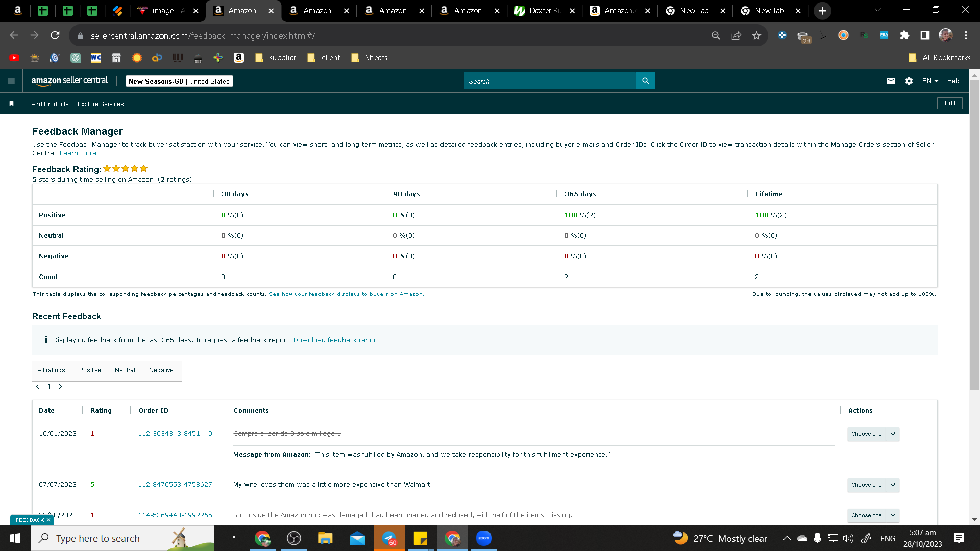
Task: Click the Add Products link
Action: (50, 104)
